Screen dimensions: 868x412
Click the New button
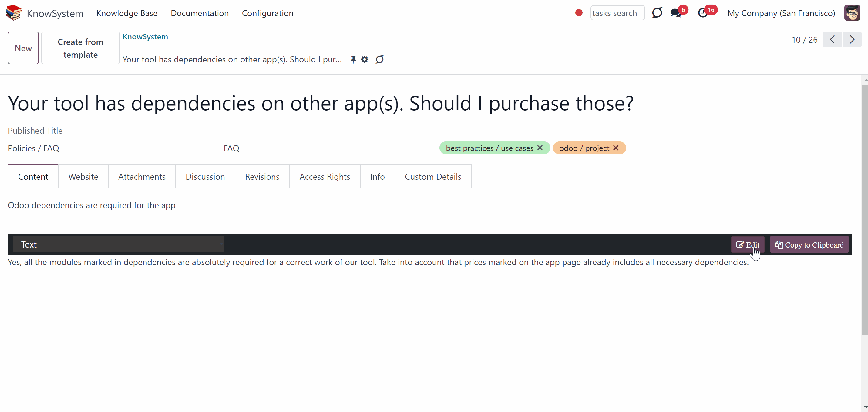click(x=23, y=48)
